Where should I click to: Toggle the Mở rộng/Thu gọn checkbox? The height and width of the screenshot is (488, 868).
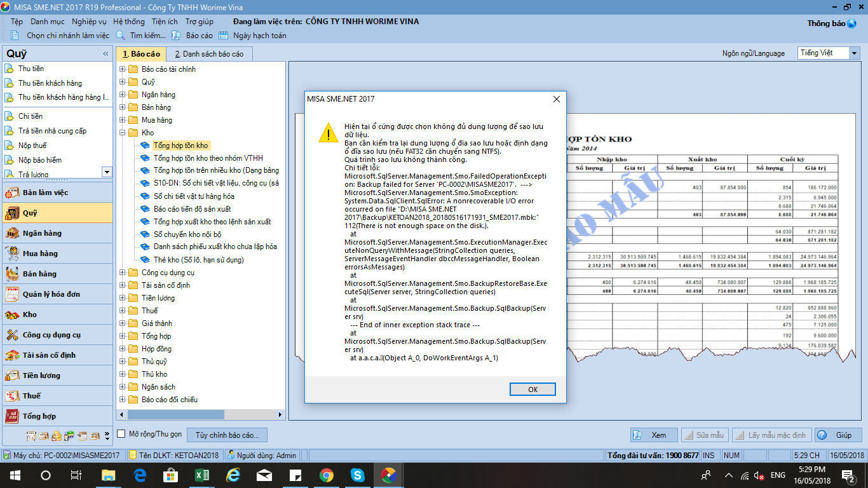(x=121, y=434)
